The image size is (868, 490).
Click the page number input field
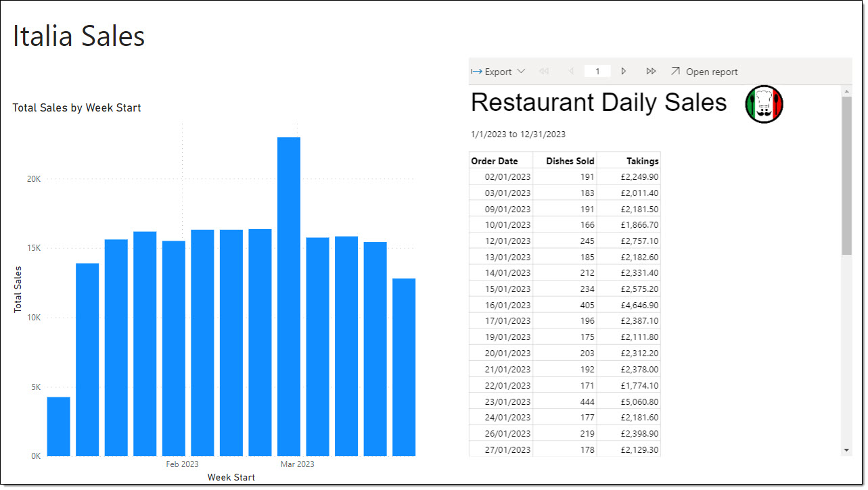point(597,71)
